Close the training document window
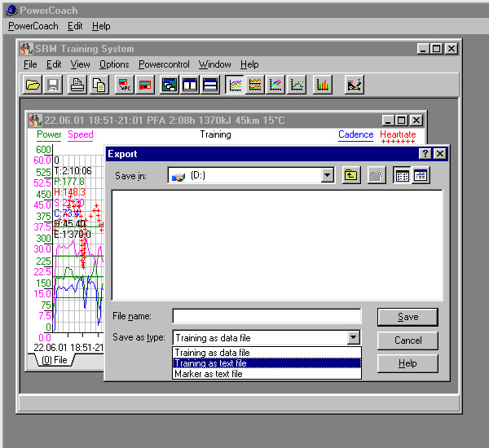 pyautogui.click(x=416, y=121)
